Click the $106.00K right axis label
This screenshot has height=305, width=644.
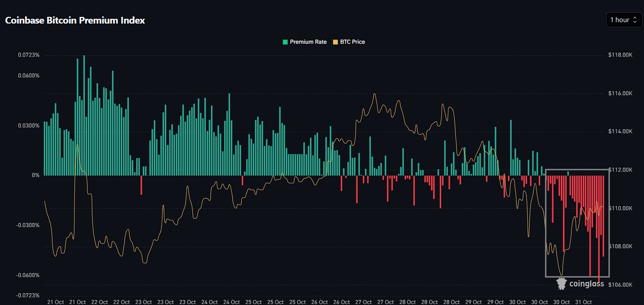click(x=620, y=285)
